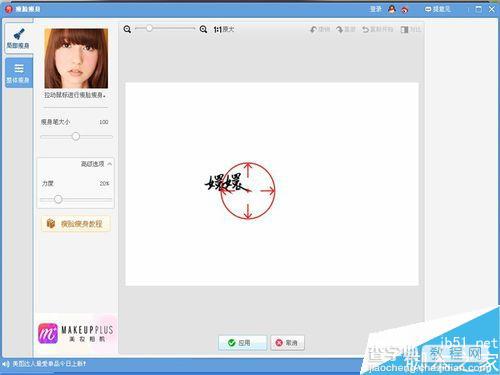Click the green-check Apply button

pyautogui.click(x=243, y=343)
